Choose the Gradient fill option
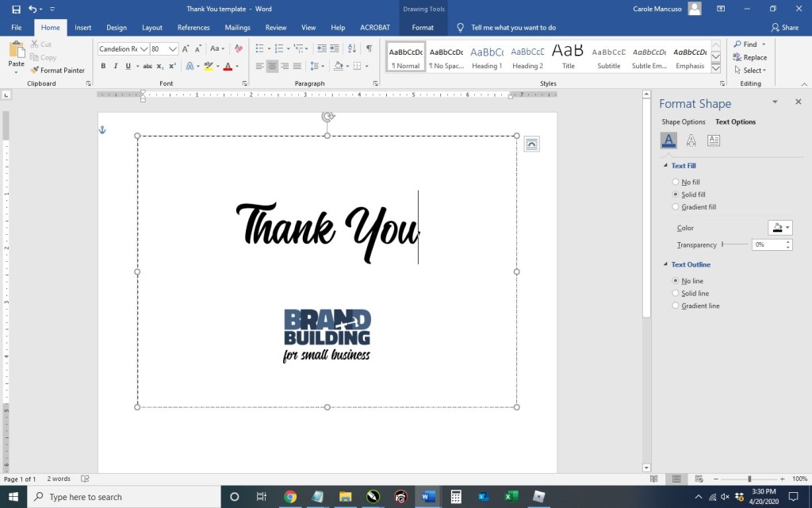 pyautogui.click(x=676, y=207)
